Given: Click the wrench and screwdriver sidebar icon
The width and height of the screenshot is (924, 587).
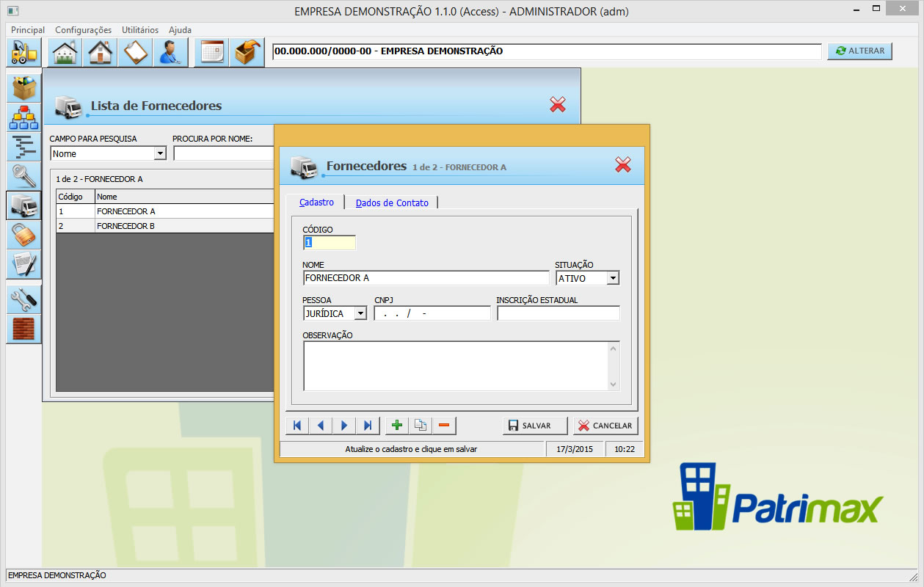Looking at the screenshot, I should pyautogui.click(x=24, y=299).
